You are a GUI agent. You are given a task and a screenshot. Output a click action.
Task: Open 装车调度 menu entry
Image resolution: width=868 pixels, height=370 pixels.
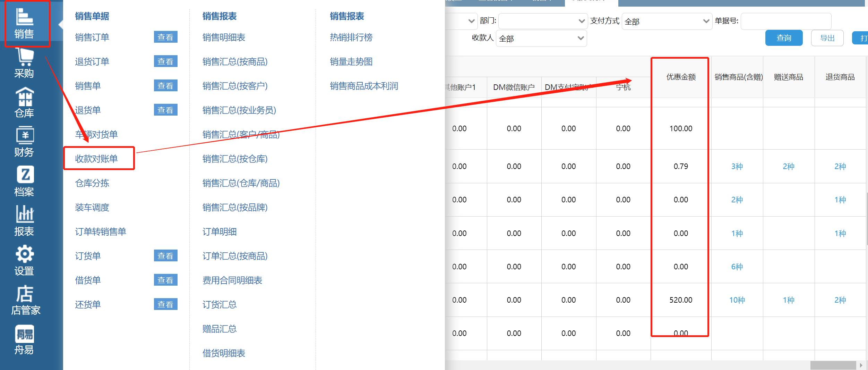coord(92,207)
